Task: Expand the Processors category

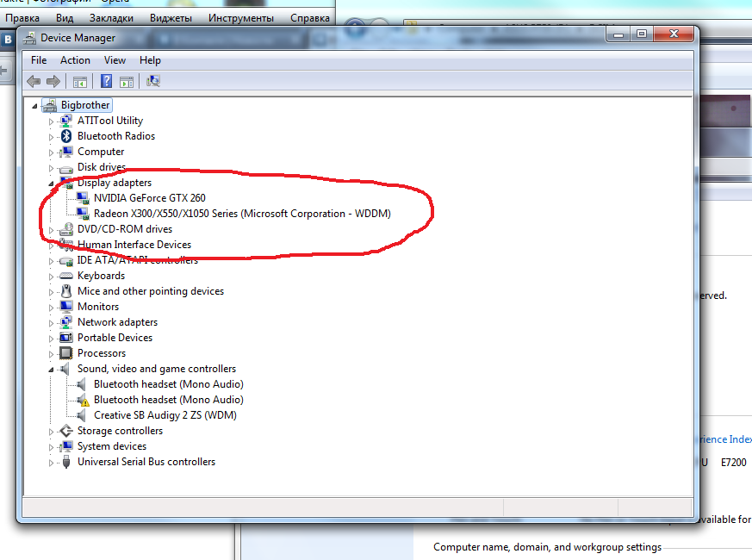Action: [x=51, y=353]
